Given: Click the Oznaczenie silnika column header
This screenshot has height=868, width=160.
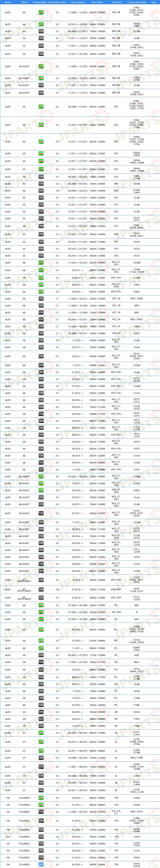Looking at the screenshot, I should pyautogui.click(x=137, y=2).
